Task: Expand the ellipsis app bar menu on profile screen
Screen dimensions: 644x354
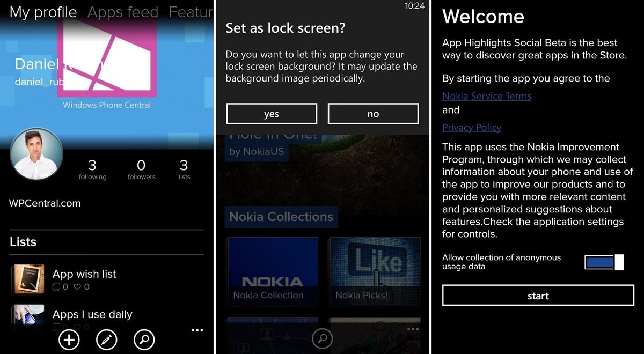Action: coord(197,330)
